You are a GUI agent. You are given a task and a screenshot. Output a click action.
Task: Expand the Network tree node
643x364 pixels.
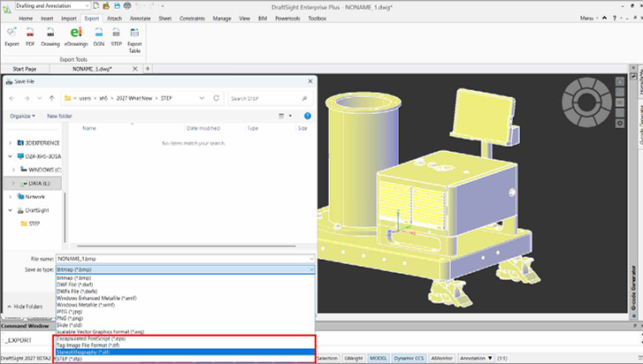point(11,196)
